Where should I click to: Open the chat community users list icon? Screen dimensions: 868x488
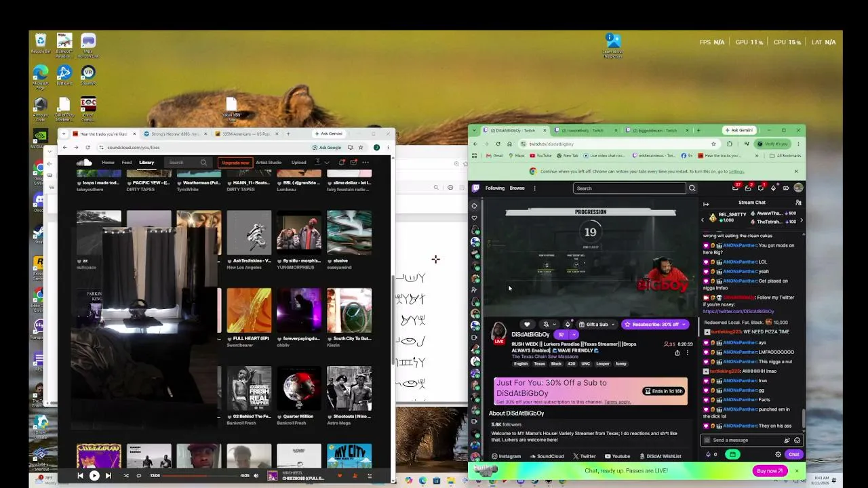798,203
